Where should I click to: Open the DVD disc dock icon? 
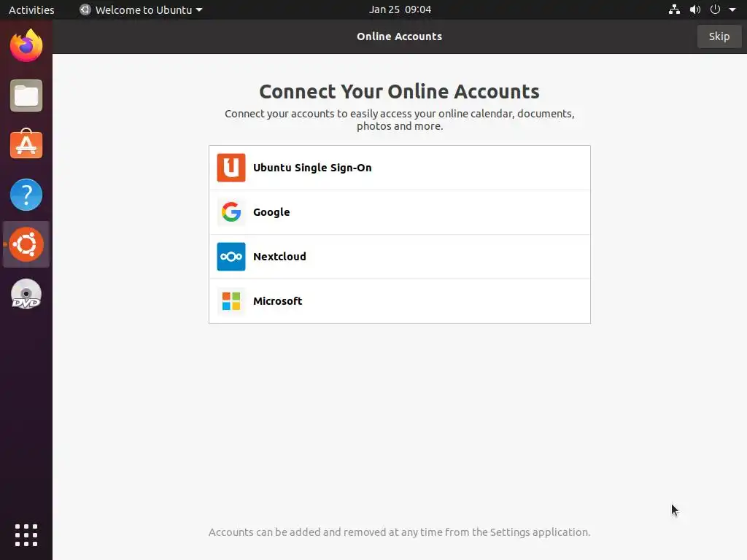coord(26,294)
